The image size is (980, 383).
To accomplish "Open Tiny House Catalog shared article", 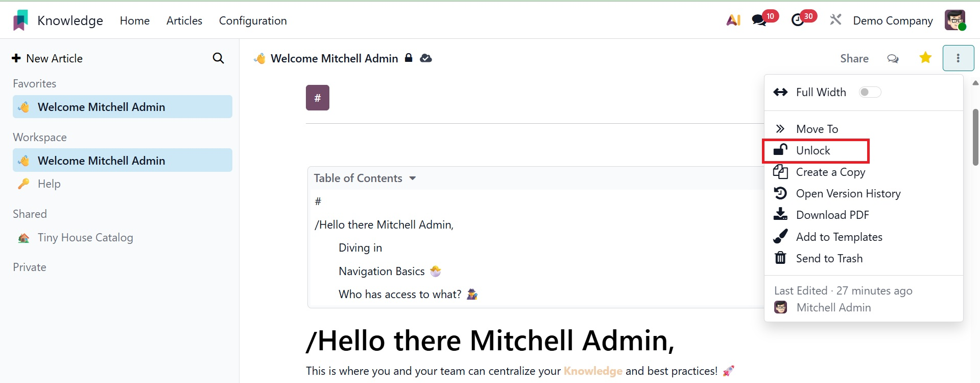I will click(85, 238).
